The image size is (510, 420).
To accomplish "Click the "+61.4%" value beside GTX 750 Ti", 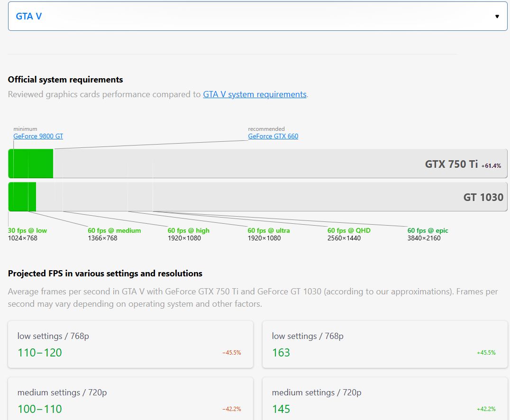I will pyautogui.click(x=491, y=166).
